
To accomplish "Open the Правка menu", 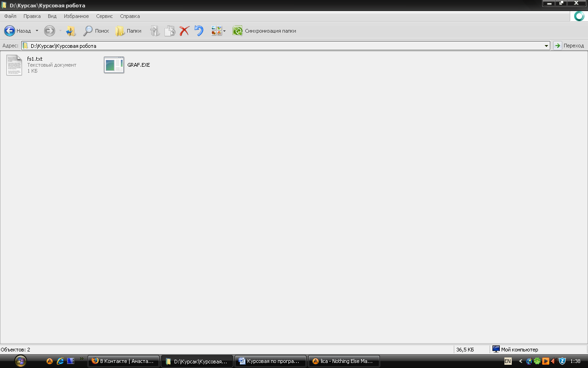I will [32, 16].
